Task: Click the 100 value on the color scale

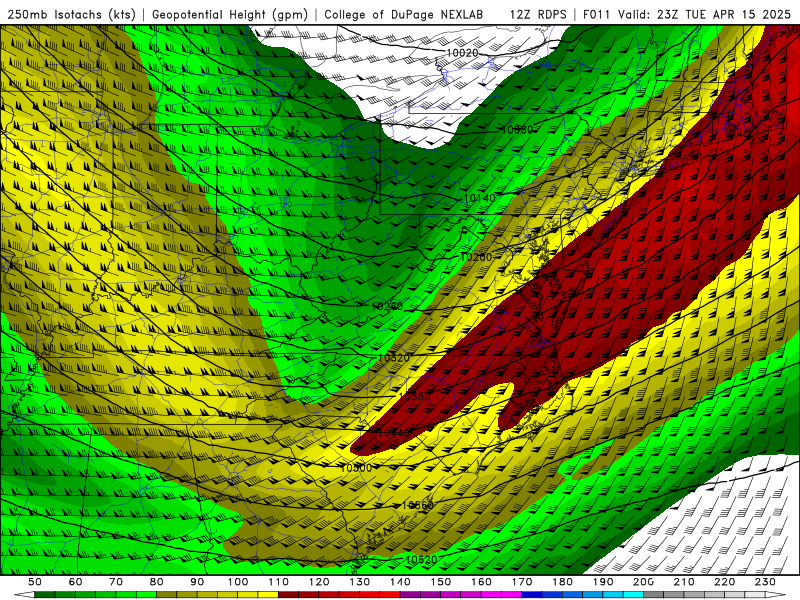Action: (238, 582)
